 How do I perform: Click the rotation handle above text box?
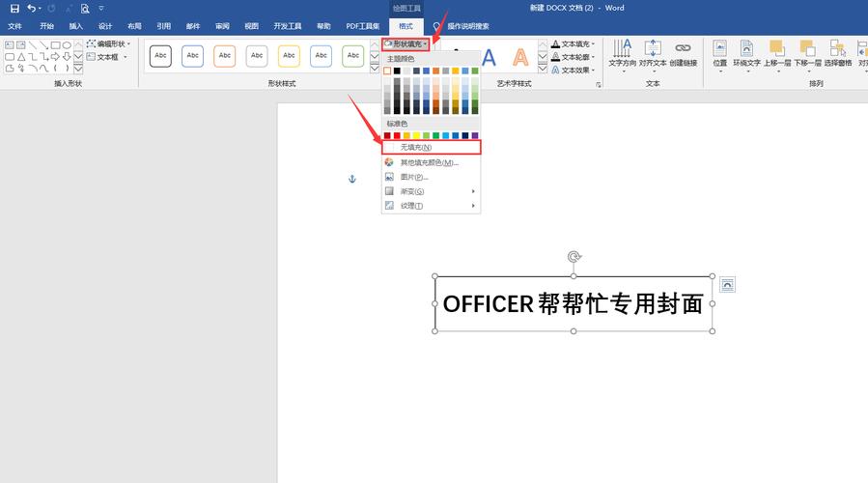(574, 256)
